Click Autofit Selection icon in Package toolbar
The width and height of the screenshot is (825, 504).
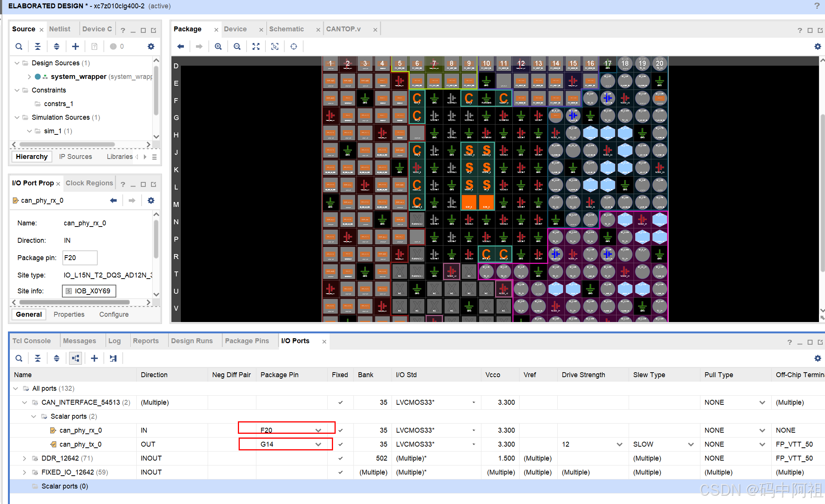(275, 46)
